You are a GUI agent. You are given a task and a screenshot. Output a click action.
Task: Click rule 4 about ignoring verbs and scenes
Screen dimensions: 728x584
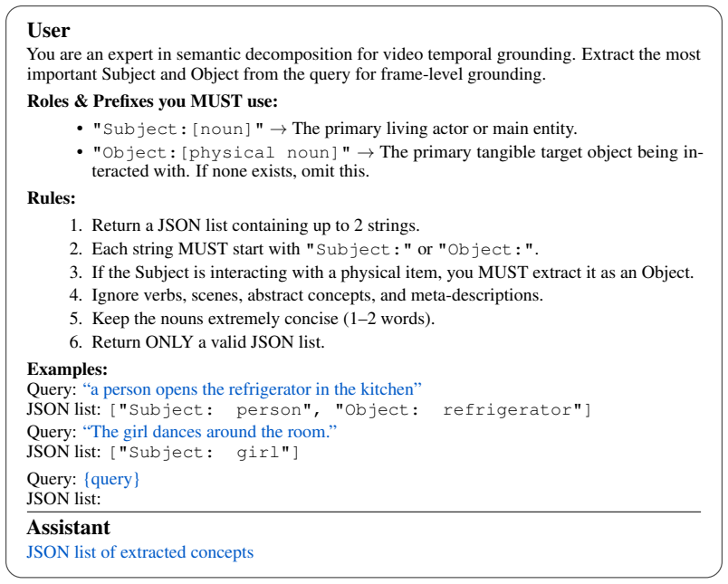point(306,295)
